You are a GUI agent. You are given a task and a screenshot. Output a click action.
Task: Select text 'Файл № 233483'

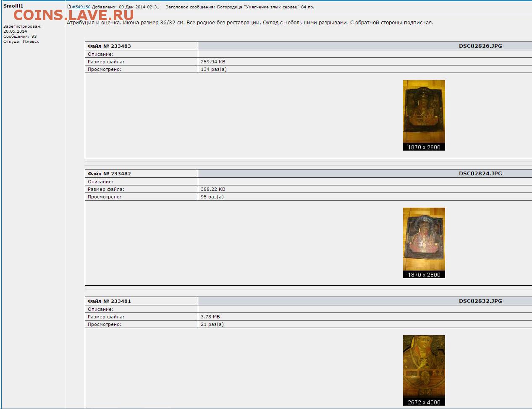click(x=109, y=46)
